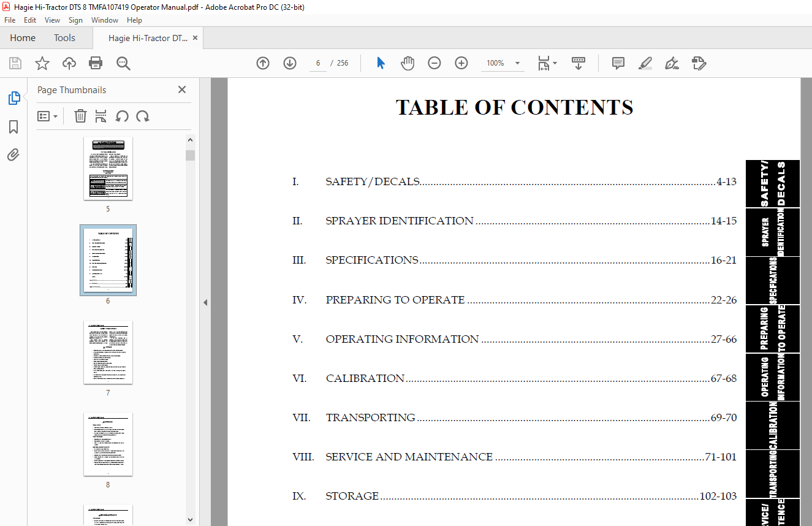Open the Edit menu
This screenshot has height=526, width=812.
tap(30, 20)
